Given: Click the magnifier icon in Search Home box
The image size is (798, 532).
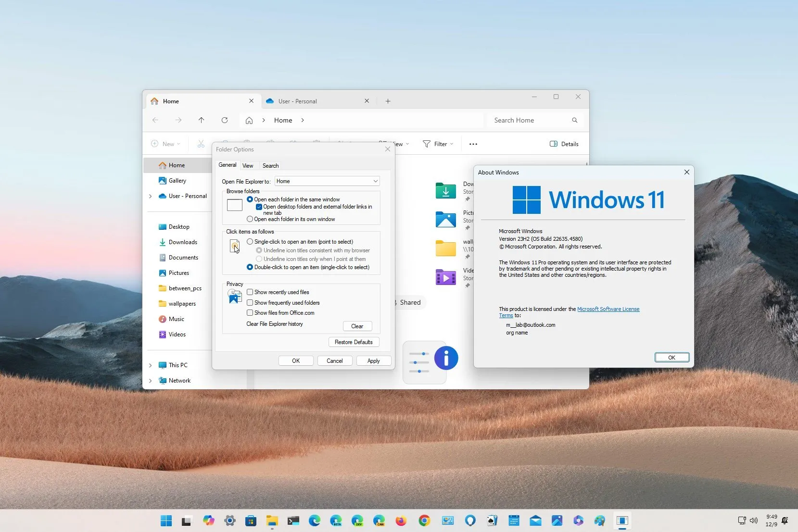Looking at the screenshot, I should point(574,120).
